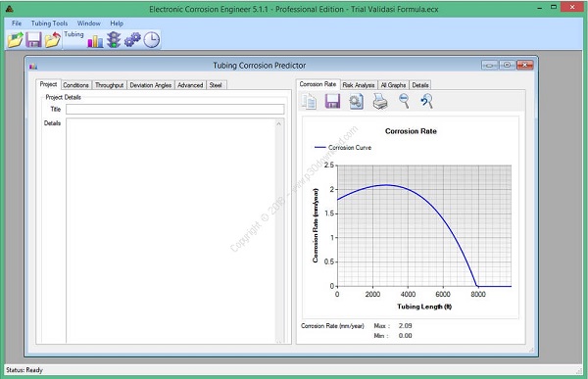588x379 pixels.
Task: Open the Help menu
Action: (x=117, y=24)
